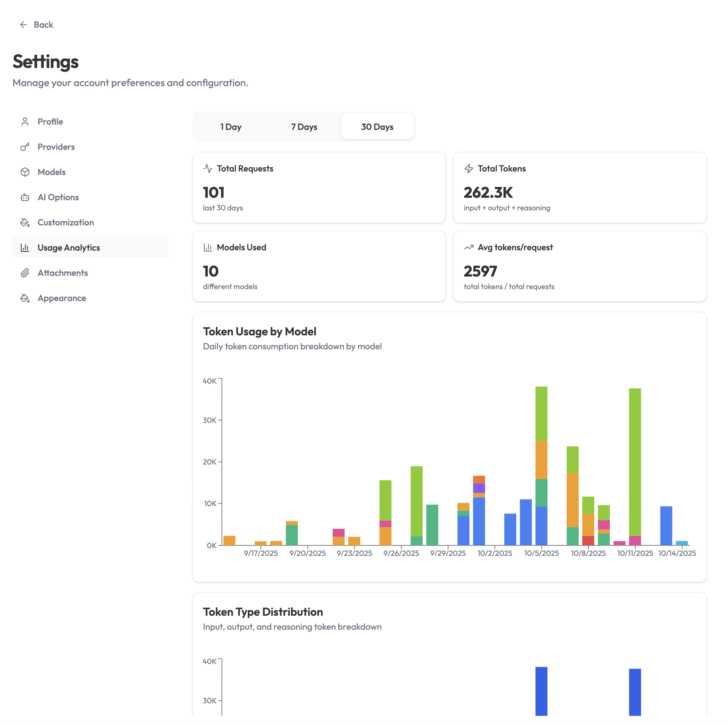
Task: Click the Providers key icon
Action: pos(25,147)
